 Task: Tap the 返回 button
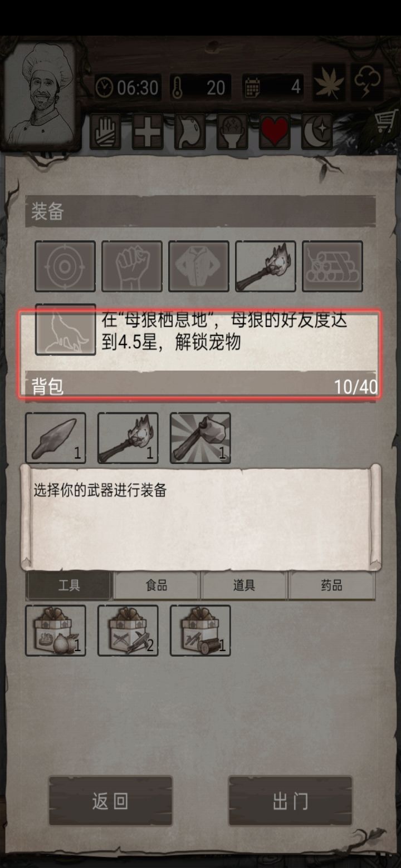pyautogui.click(x=110, y=801)
